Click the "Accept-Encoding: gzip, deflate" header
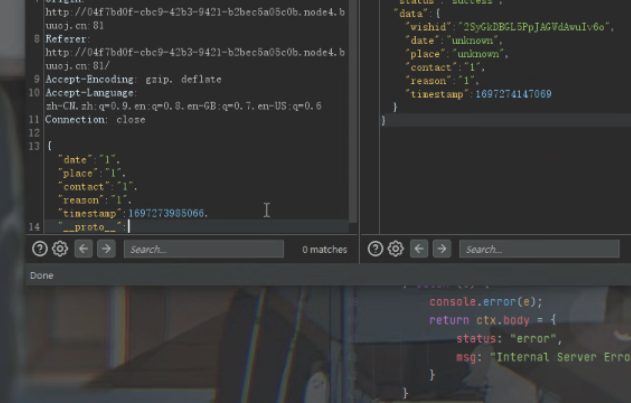This screenshot has height=403, width=631. click(x=134, y=79)
